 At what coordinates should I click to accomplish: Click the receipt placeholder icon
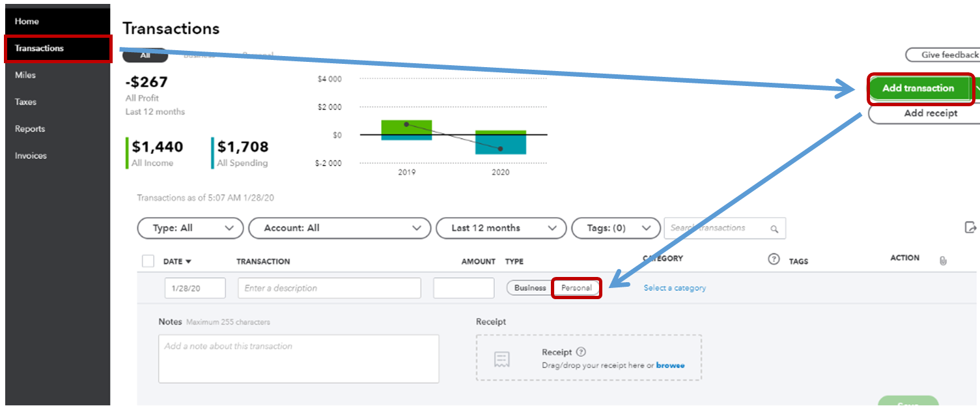pos(501,359)
